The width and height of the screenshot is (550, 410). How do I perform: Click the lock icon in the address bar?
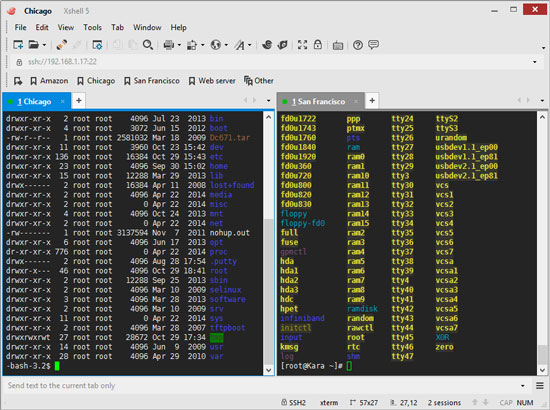19,62
